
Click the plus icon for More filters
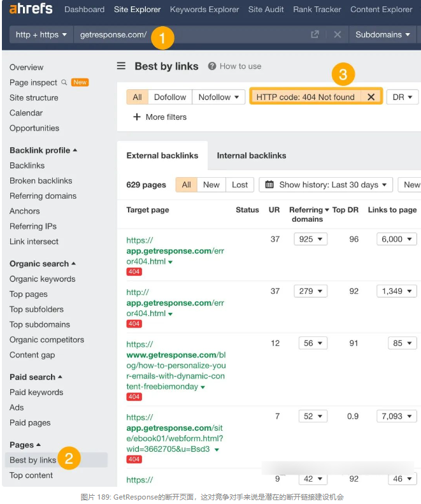pos(136,117)
